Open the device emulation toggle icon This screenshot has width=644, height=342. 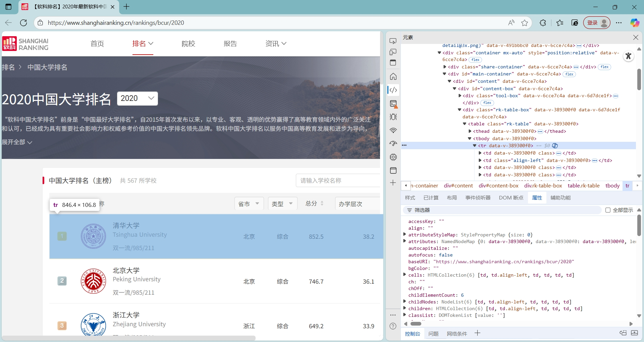tap(393, 52)
